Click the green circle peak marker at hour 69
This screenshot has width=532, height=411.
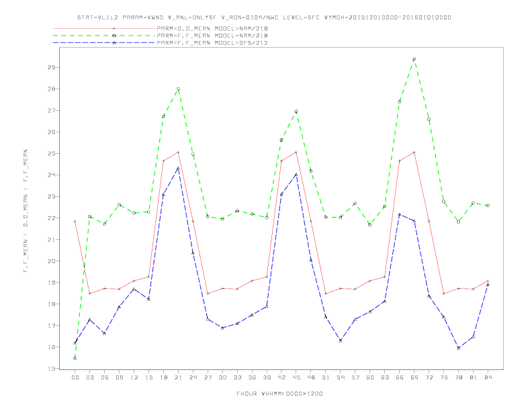coord(414,59)
